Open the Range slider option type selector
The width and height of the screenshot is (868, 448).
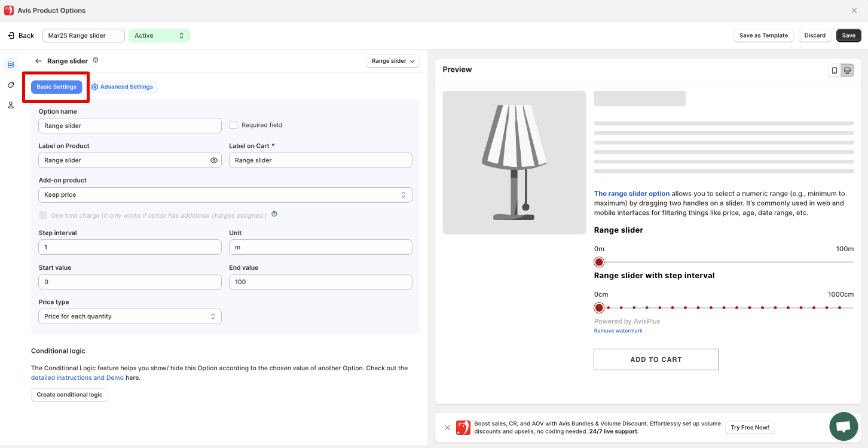(392, 61)
